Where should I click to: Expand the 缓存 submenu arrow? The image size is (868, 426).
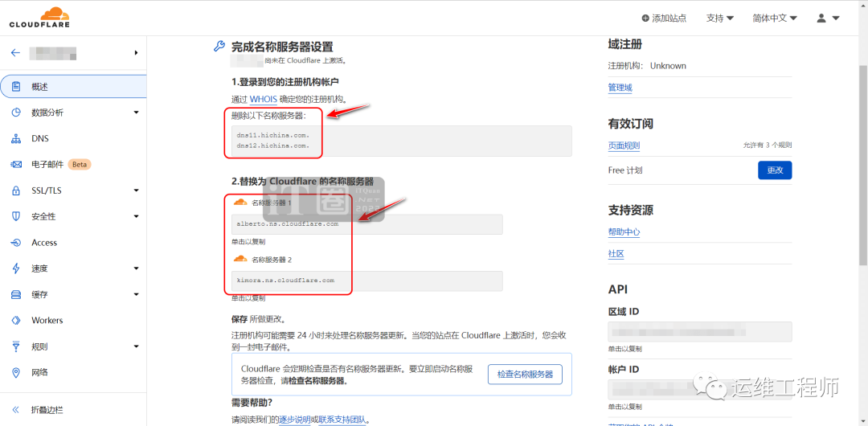(x=136, y=295)
